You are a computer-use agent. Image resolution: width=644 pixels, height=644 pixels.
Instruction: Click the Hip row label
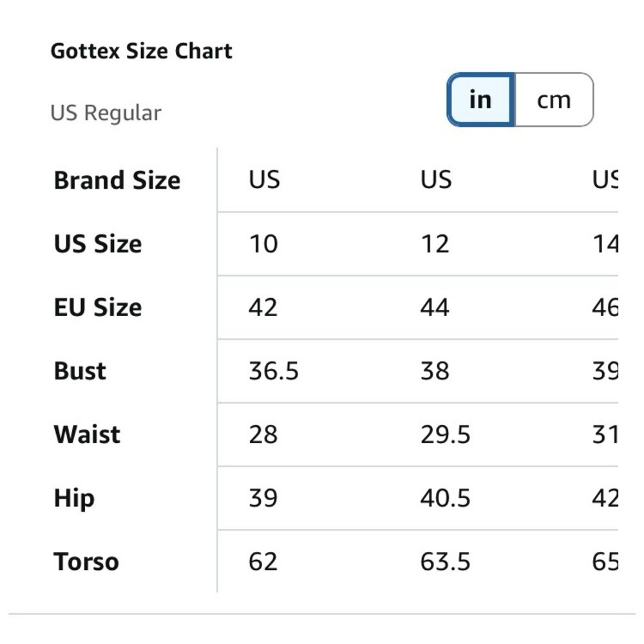pos(74,498)
